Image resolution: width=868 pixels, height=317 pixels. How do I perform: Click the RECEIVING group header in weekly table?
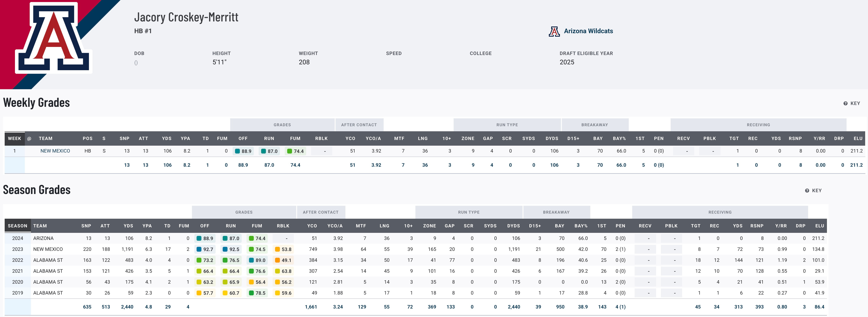[x=758, y=125]
